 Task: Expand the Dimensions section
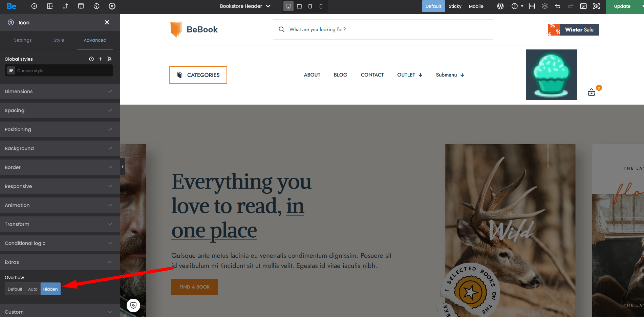coord(60,91)
